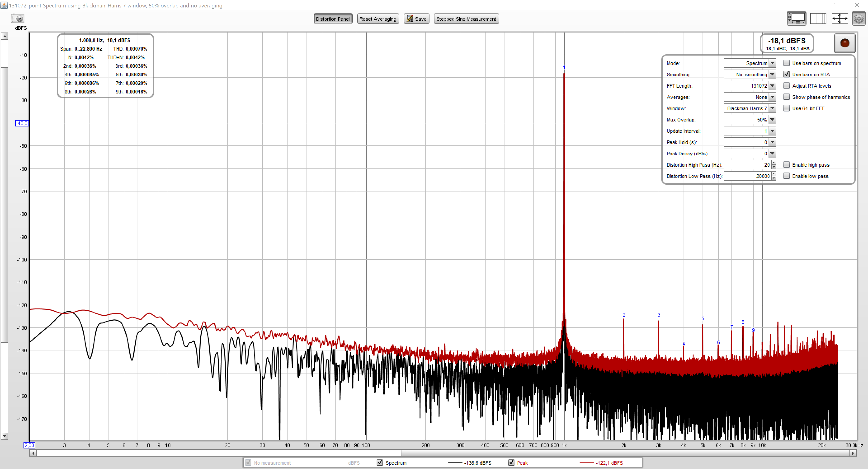Open the FFT Length dropdown
Screen dimensions: 868x469
[x=772, y=86]
